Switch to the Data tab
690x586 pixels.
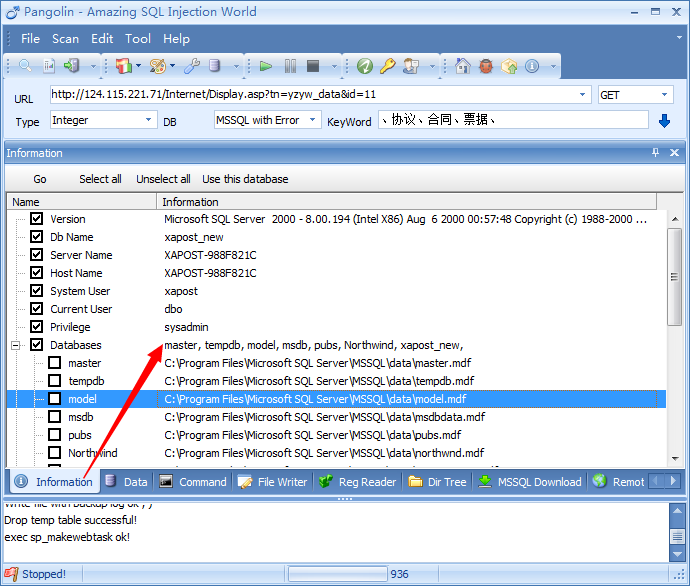pyautogui.click(x=127, y=482)
